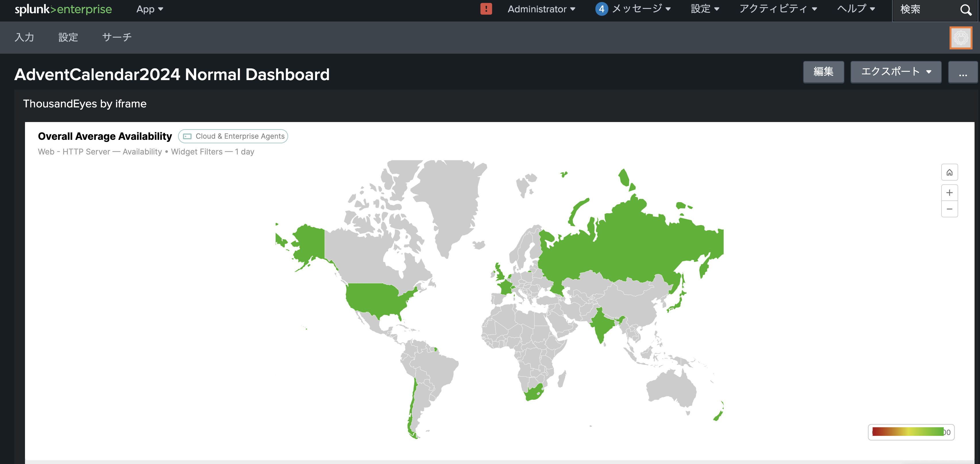Click the search magnifier icon
The width and height of the screenshot is (980, 464).
pos(966,9)
